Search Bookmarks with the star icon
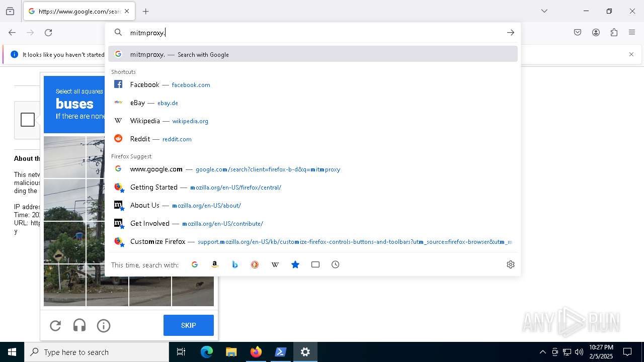Viewport: 644px width, 362px height. pos(295,264)
